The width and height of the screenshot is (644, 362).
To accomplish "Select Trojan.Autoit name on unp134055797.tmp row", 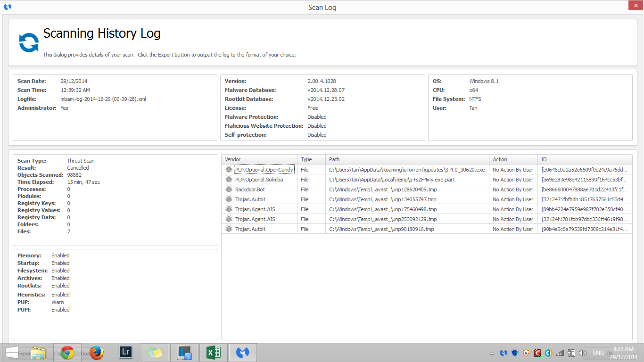I will 250,199.
